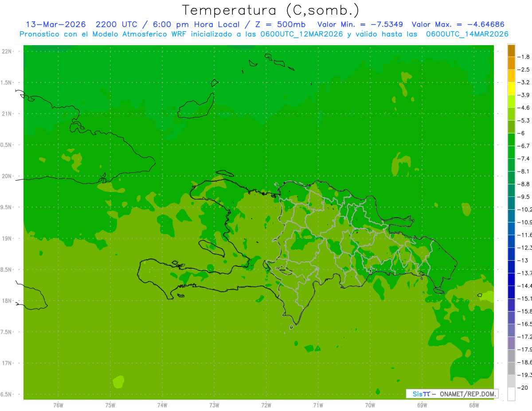Click the '6:00 pm Hora Local' text
532x411 pixels.
click(x=195, y=25)
